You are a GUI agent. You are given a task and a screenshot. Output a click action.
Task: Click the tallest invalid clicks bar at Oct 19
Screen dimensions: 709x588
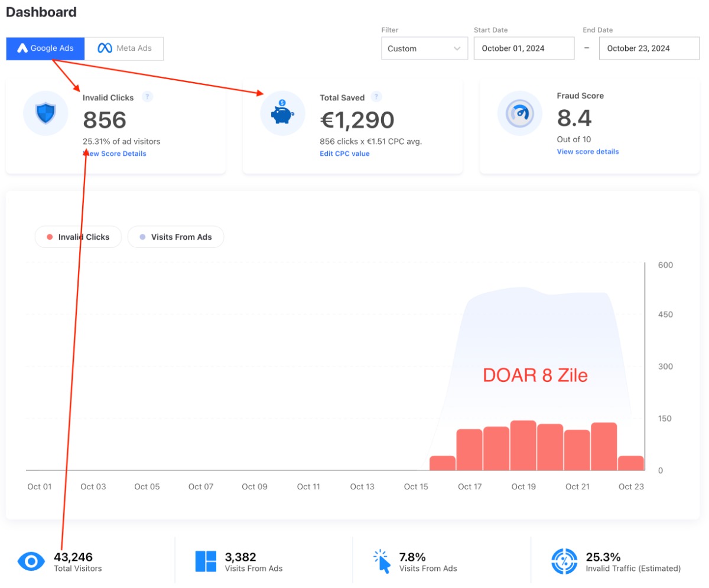(x=523, y=446)
